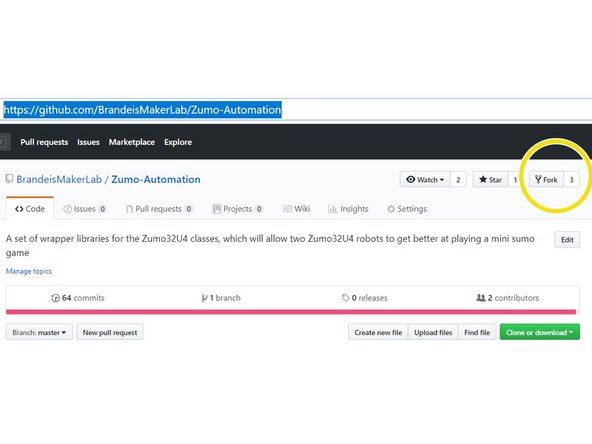Click the Fork button
Screen dimensions: 592x444
pyautogui.click(x=546, y=180)
